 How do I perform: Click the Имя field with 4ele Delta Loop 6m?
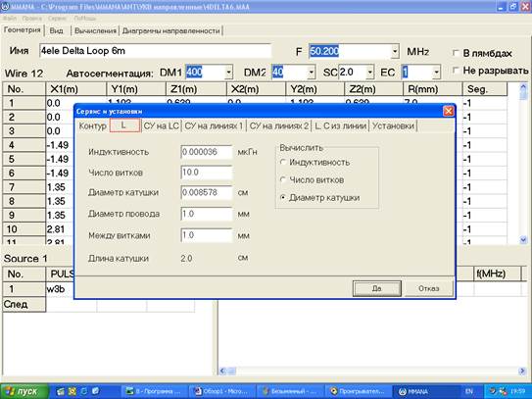[155, 51]
